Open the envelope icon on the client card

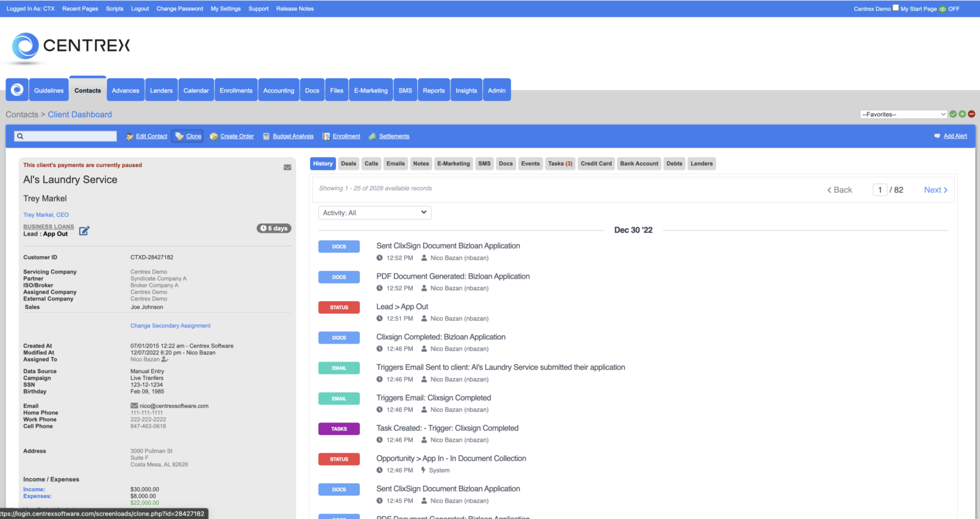point(287,167)
